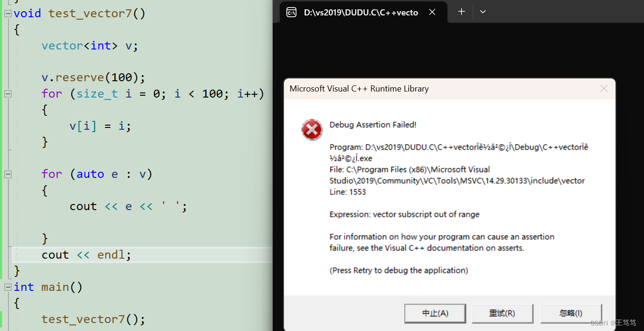Close the Runtime Library error dialog
The height and width of the screenshot is (331, 644).
click(604, 89)
